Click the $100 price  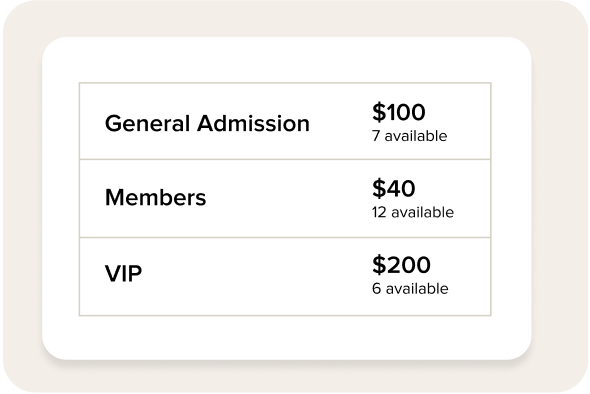[x=399, y=112]
